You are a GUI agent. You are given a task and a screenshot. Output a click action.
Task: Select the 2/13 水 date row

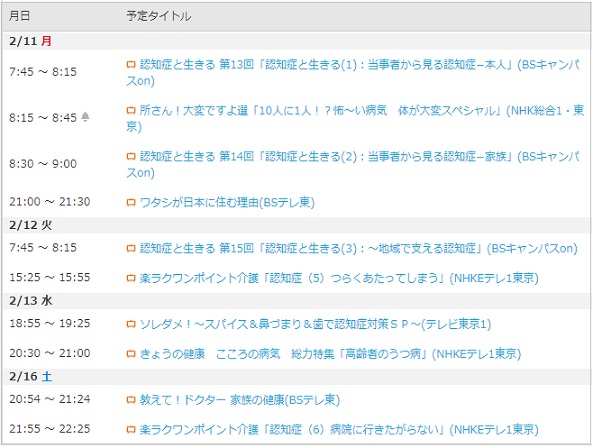(296, 301)
